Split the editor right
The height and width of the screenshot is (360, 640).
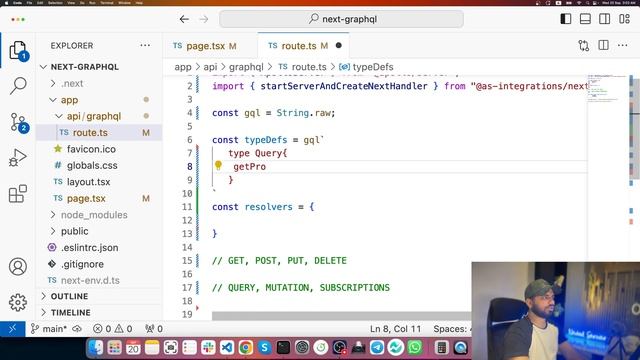point(603,45)
